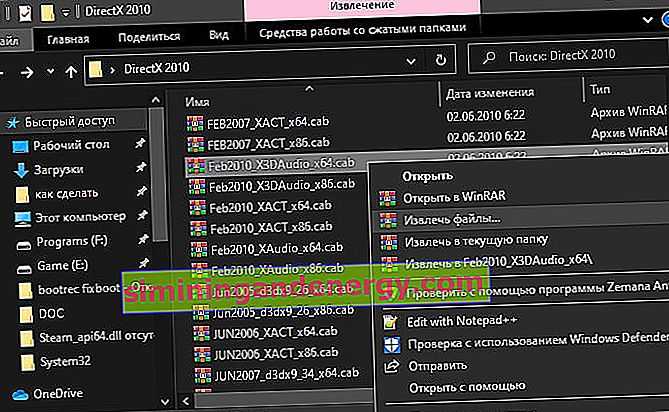Select file JUN2006_XACT_x86.cab
Viewport: 669px width, 412px height.
pos(276,354)
